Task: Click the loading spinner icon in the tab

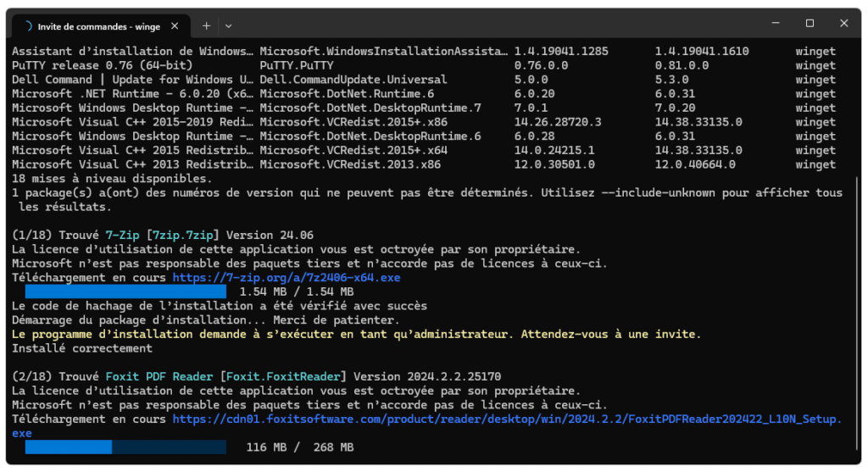Action: pos(27,26)
